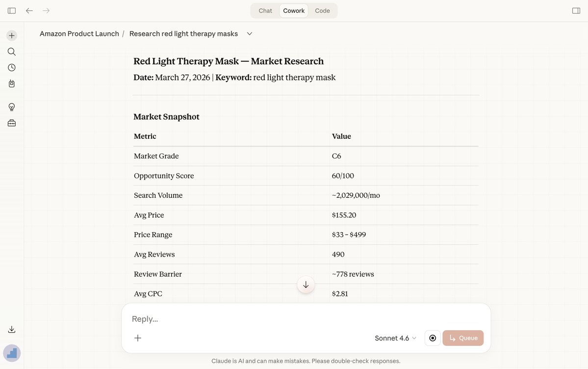
Task: Click the Review Barrier row label
Action: (158, 274)
